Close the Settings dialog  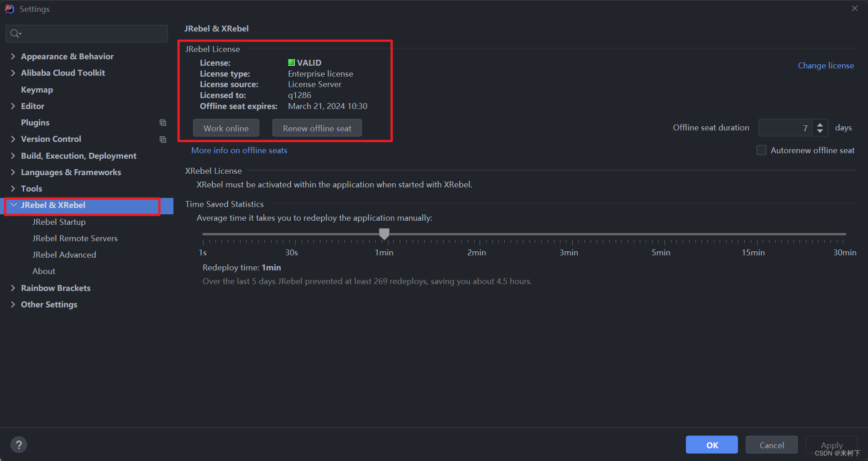(855, 9)
